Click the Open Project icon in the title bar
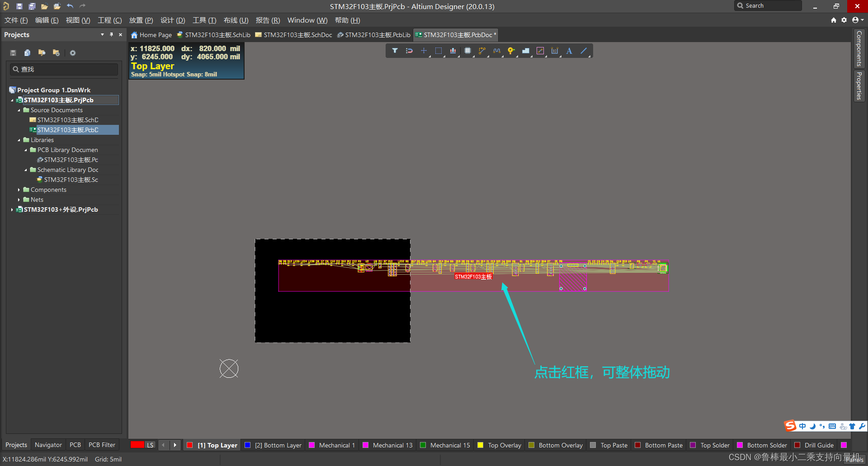 click(x=57, y=6)
